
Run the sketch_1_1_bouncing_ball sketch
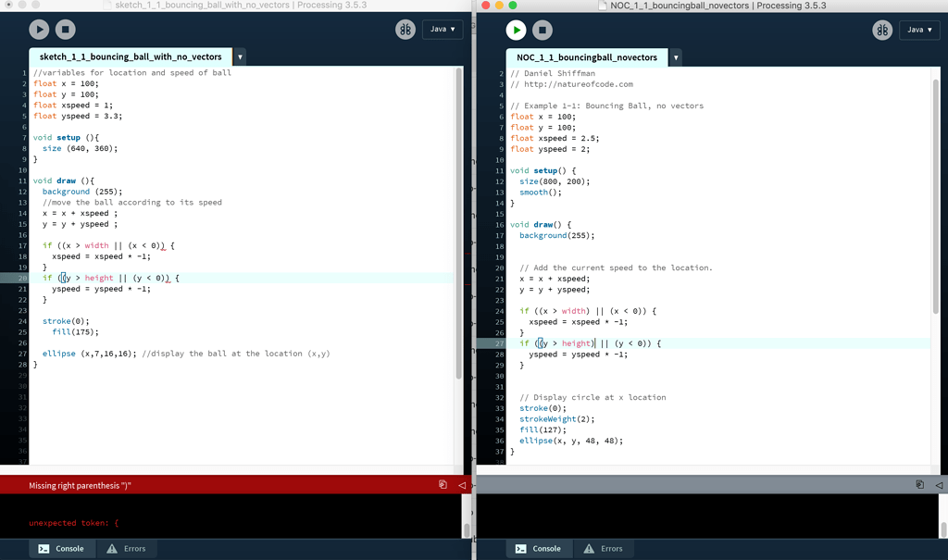39,30
